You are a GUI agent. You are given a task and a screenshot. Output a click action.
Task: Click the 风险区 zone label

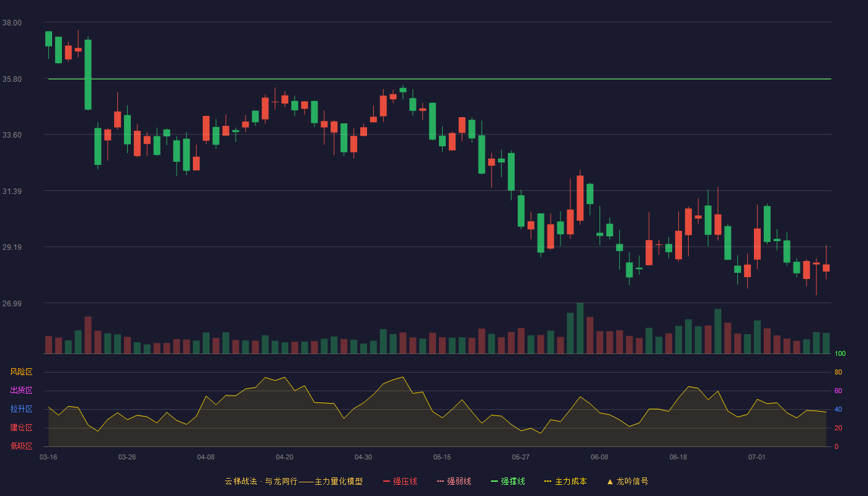(x=21, y=372)
